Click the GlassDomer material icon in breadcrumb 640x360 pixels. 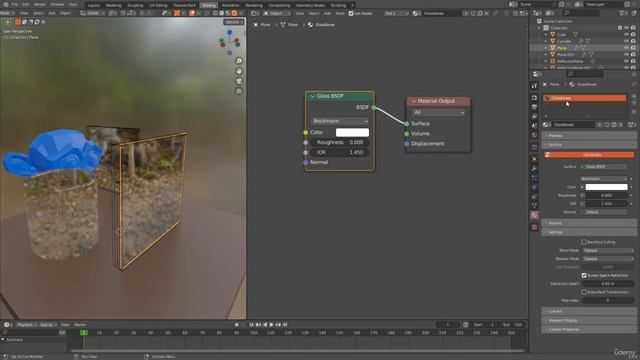(x=311, y=25)
